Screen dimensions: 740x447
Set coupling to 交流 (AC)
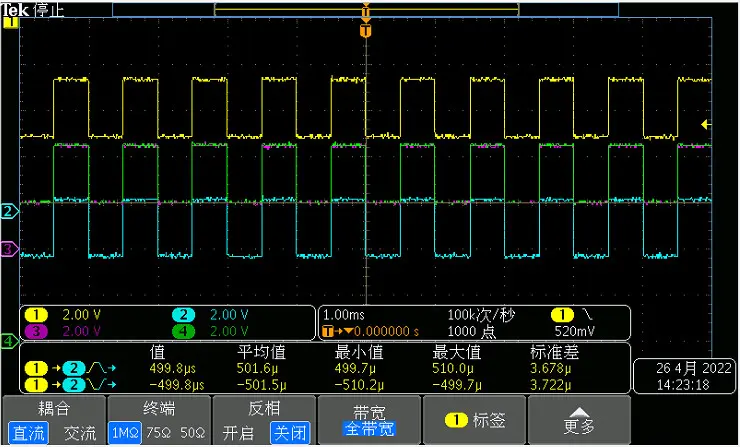pyautogui.click(x=80, y=433)
